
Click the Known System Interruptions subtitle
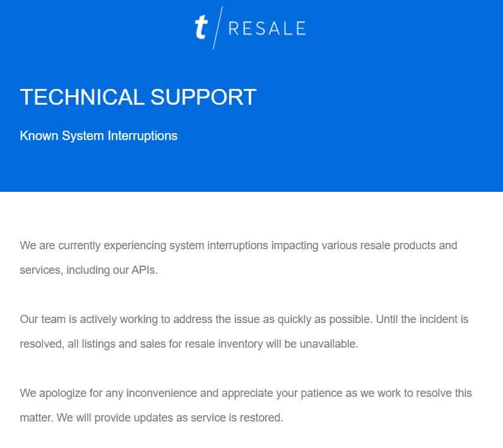(98, 136)
